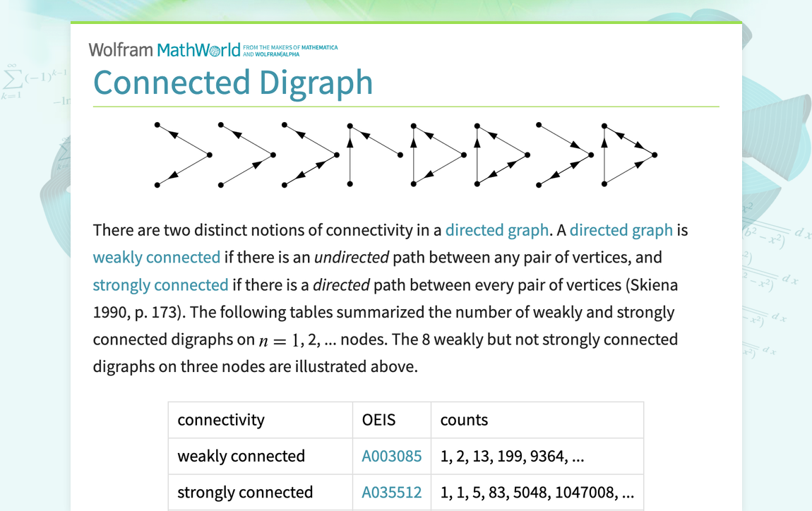Select the Connected Digraph page title
The image size is (812, 511).
pos(233,83)
